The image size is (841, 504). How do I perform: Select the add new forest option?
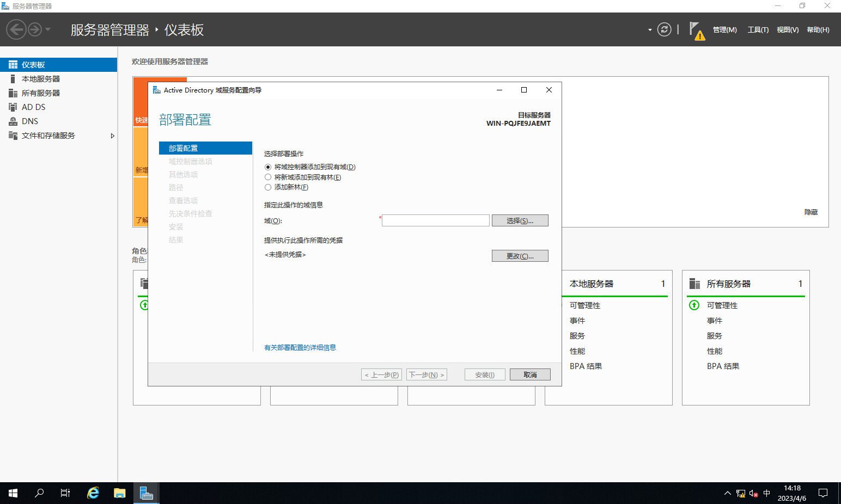pyautogui.click(x=268, y=187)
